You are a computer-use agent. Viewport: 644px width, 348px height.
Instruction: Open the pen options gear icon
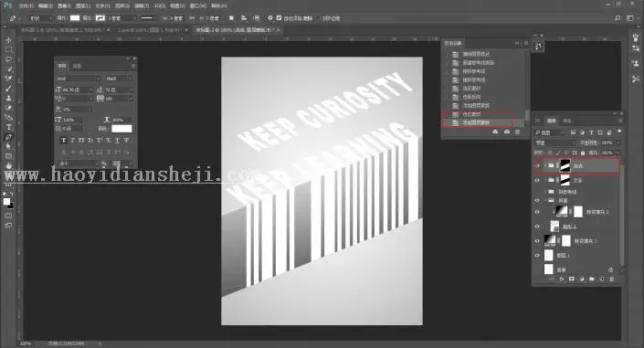(x=269, y=18)
